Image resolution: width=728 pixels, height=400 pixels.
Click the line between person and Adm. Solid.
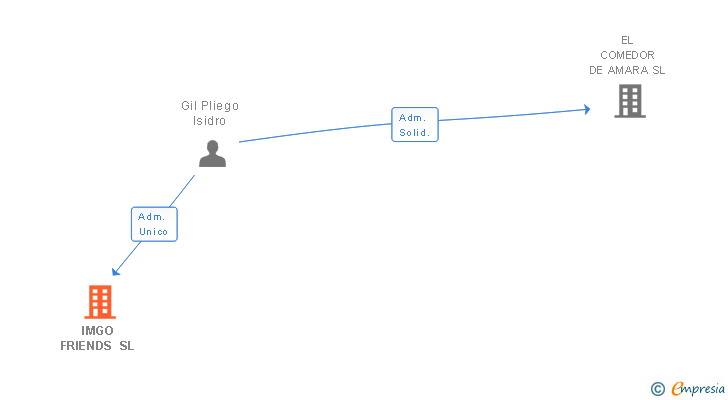point(315,132)
